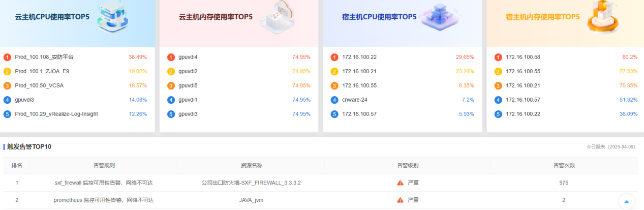Screen dimensions: 644x210
Task: Select gpuvdi1 in the memory list
Action: [188, 100]
